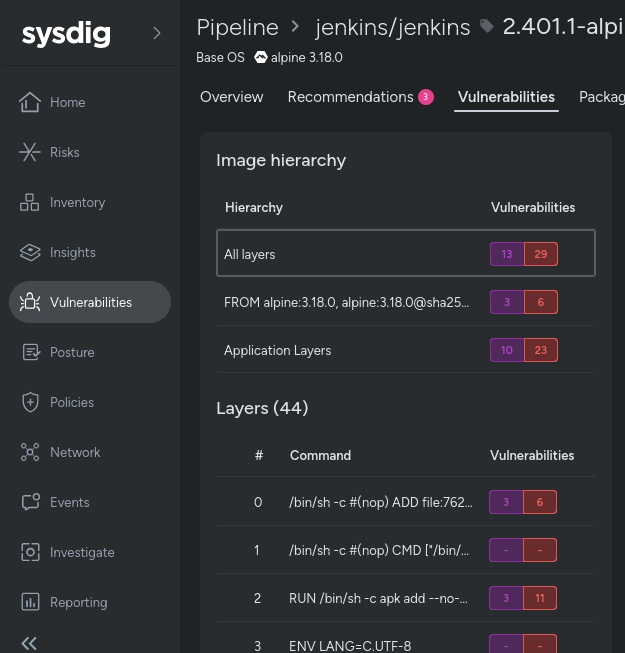Click the critical count 10 for Application Layers

(507, 350)
